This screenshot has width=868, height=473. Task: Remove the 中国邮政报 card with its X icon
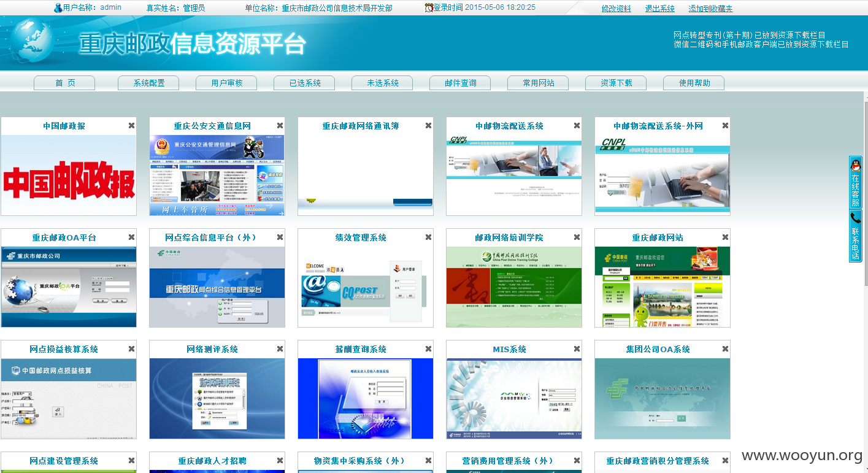131,125
